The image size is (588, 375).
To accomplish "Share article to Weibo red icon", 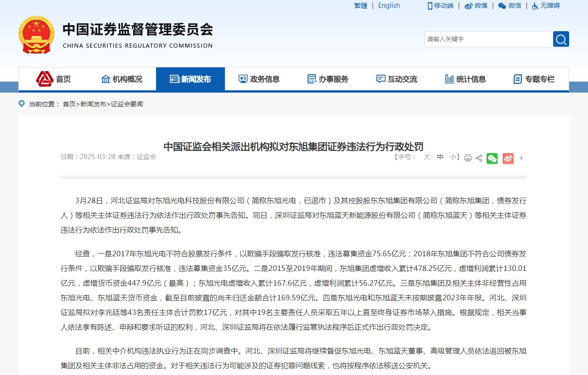I will [508, 159].
